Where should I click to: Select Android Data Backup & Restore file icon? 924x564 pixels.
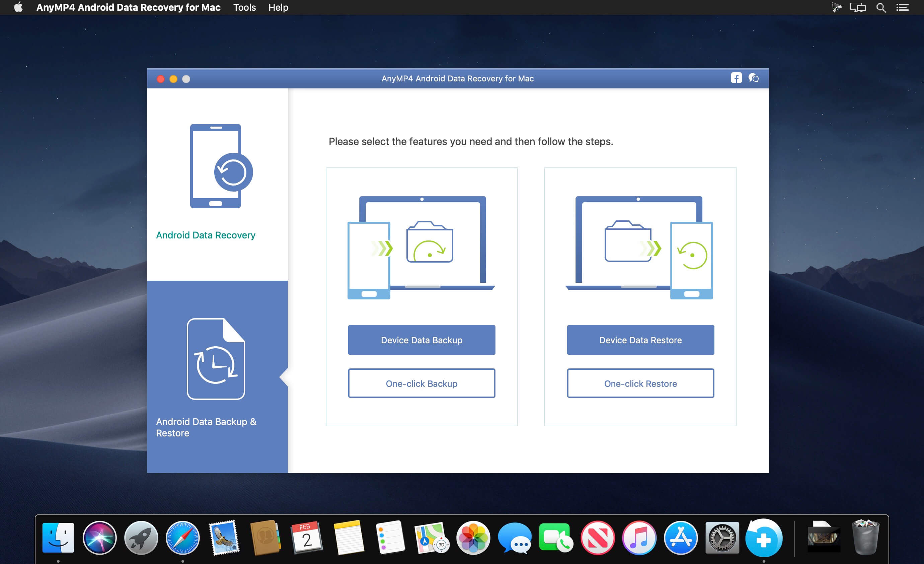[216, 359]
